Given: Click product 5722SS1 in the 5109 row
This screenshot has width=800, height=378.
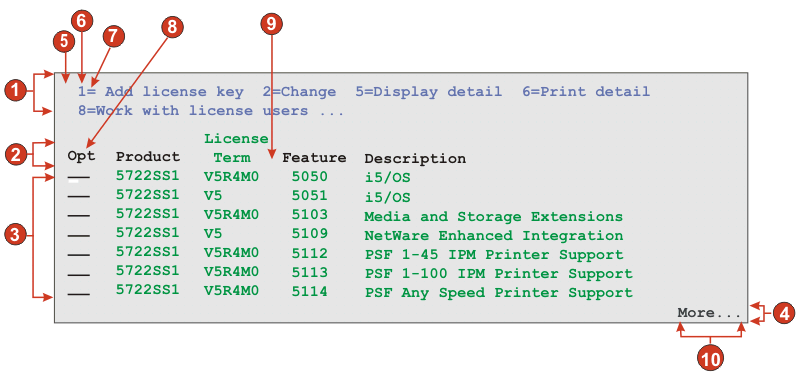Looking at the screenshot, I should coord(148,233).
